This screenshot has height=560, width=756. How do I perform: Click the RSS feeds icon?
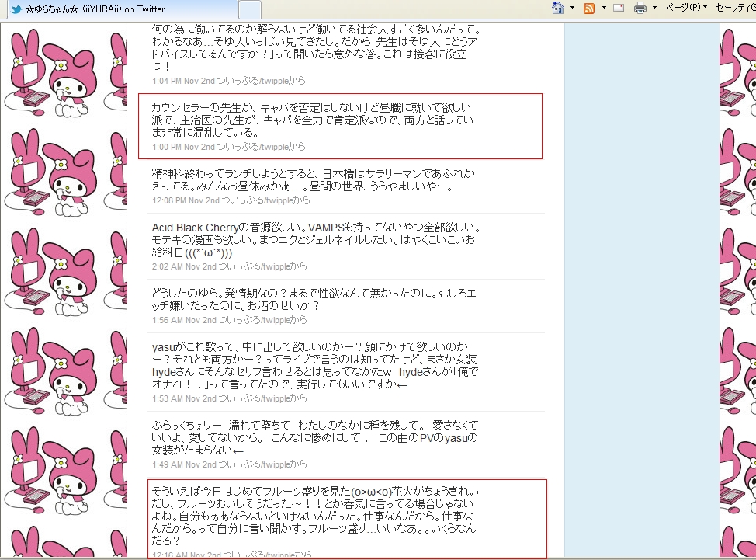pos(588,9)
